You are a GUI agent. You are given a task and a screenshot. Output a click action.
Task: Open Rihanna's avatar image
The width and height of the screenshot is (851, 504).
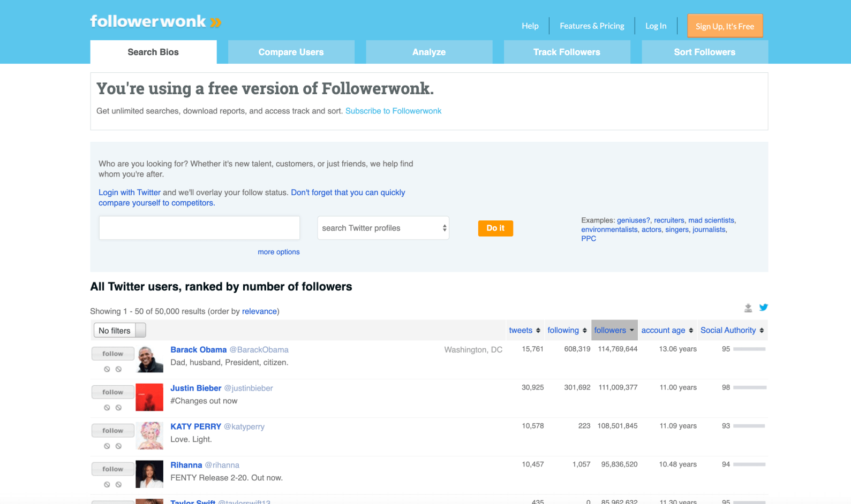[149, 475]
